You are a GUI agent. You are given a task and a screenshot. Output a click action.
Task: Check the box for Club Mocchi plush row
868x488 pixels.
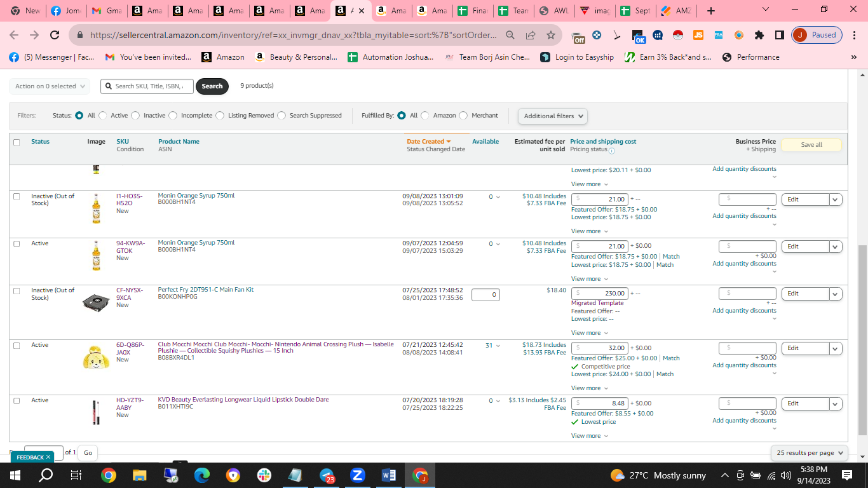click(17, 346)
